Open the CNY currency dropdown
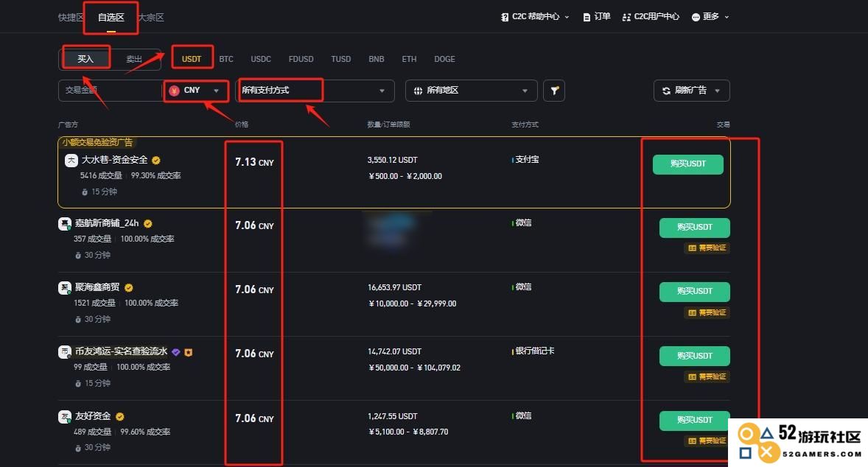 [195, 90]
